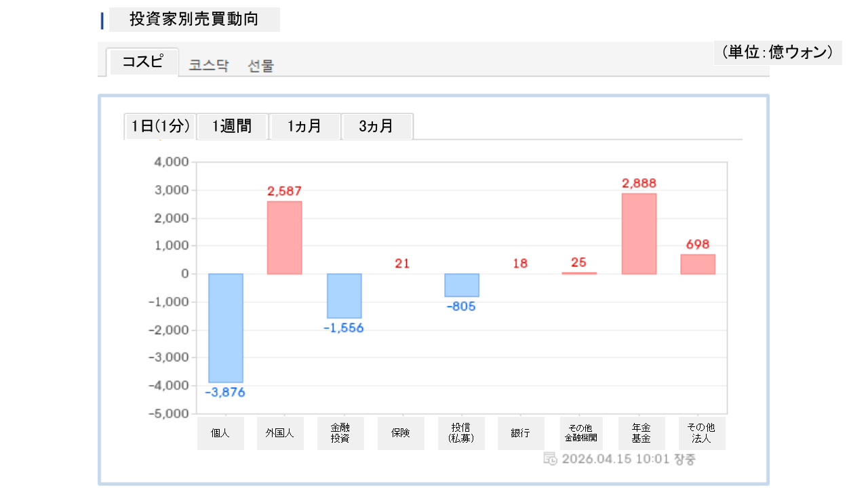The height and width of the screenshot is (488, 868).
Task: Click the clock icon beside the timestamp
Action: coord(551,459)
